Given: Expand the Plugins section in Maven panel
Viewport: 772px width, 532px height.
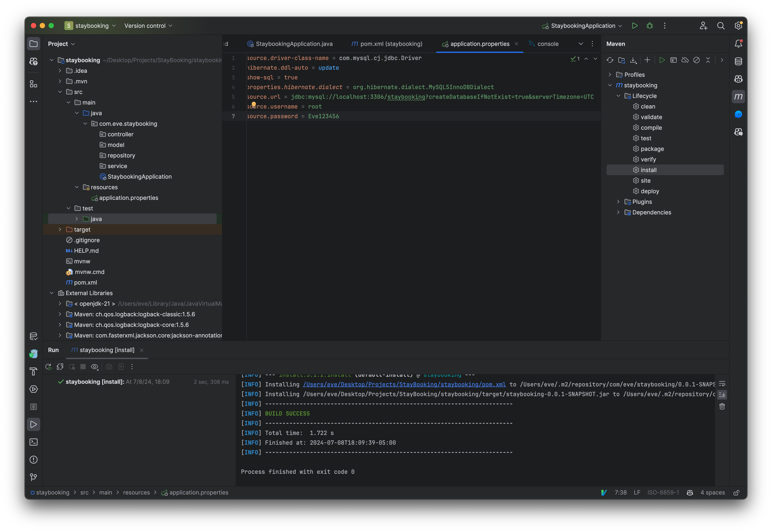Looking at the screenshot, I should click(x=620, y=201).
